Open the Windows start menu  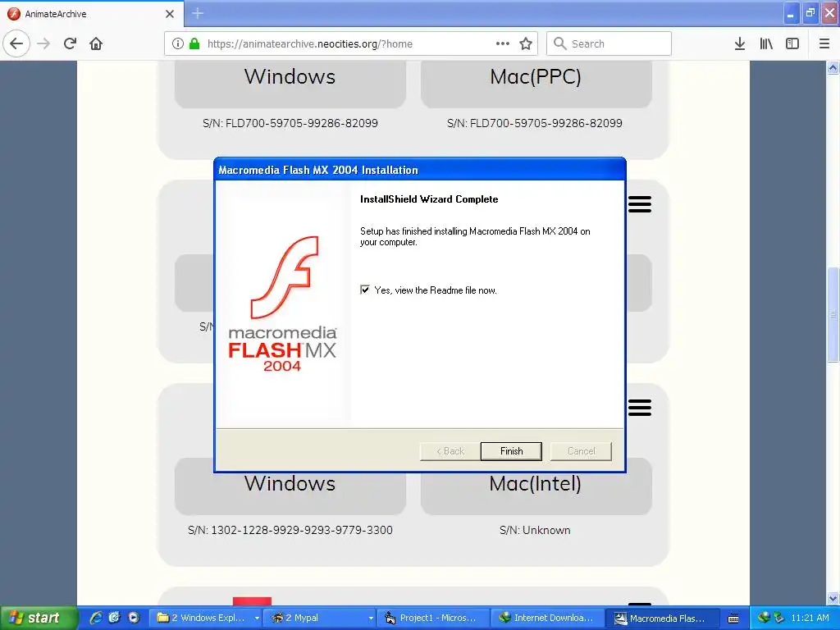point(38,618)
